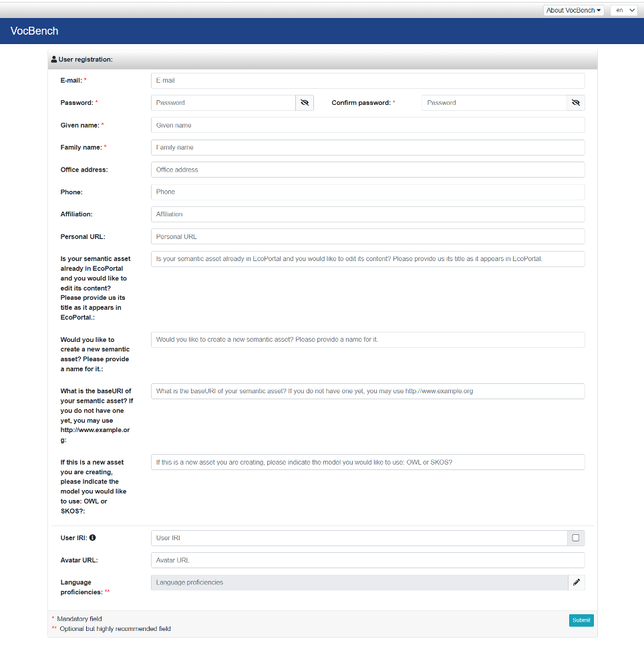Click the baseURI question input field
Image resolution: width=644 pixels, height=649 pixels.
click(367, 391)
